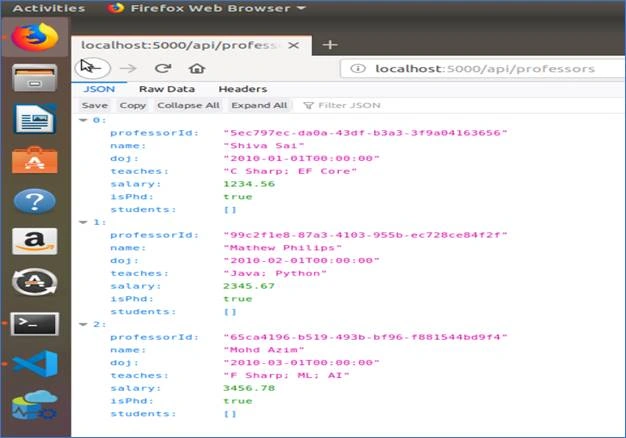
Task: Go to the Firefox home page icon
Action: coord(197,69)
